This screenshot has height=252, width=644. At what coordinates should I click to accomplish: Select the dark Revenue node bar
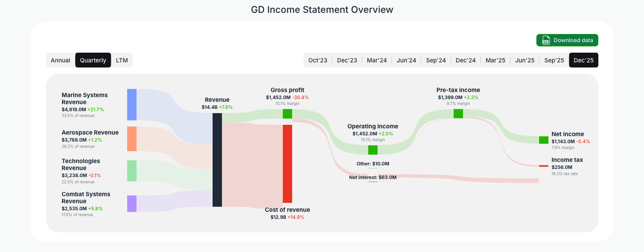(217, 158)
